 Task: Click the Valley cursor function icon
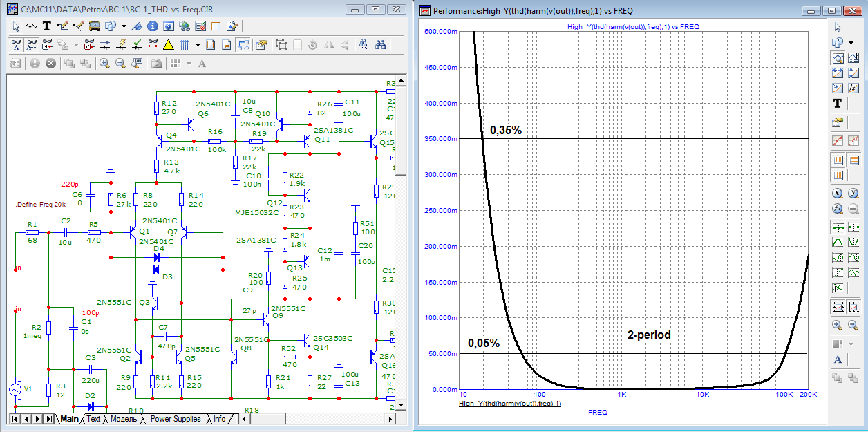pos(853,243)
